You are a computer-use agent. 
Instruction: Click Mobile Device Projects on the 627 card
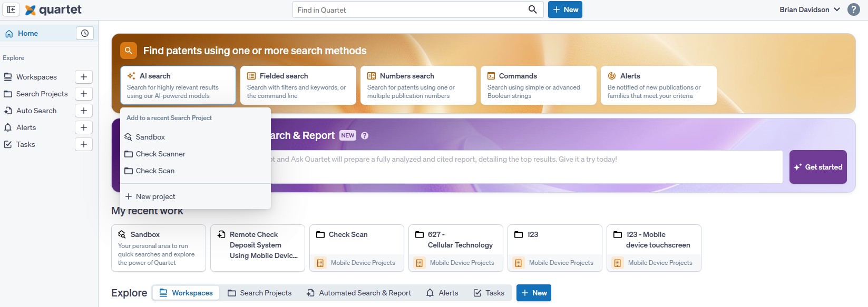pos(462,263)
